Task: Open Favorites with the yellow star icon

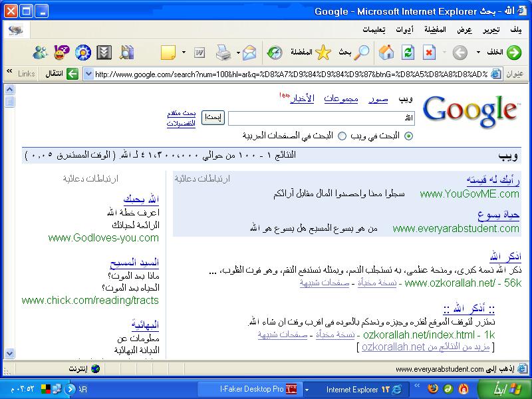Action: tap(323, 53)
